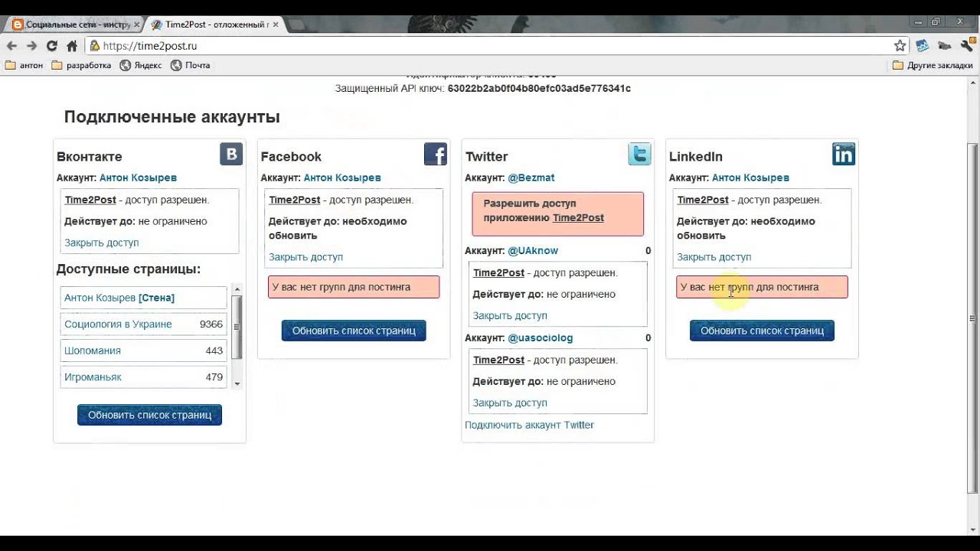
Task: Go to browser home page
Action: pyautogui.click(x=72, y=46)
